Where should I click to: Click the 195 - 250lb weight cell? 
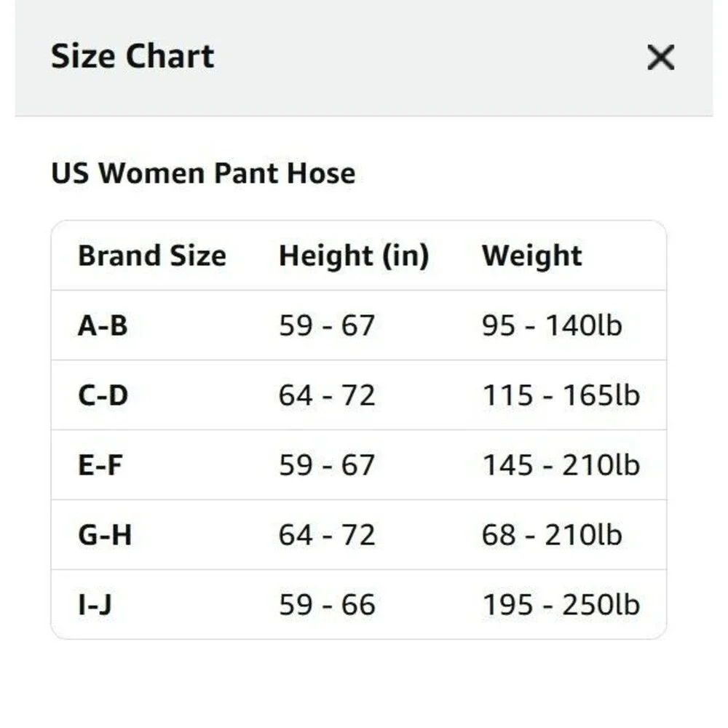coord(561,604)
